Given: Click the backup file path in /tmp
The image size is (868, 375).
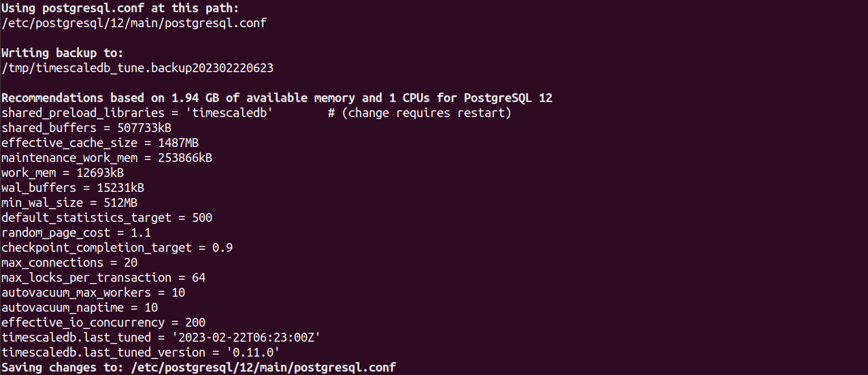Looking at the screenshot, I should [137, 68].
